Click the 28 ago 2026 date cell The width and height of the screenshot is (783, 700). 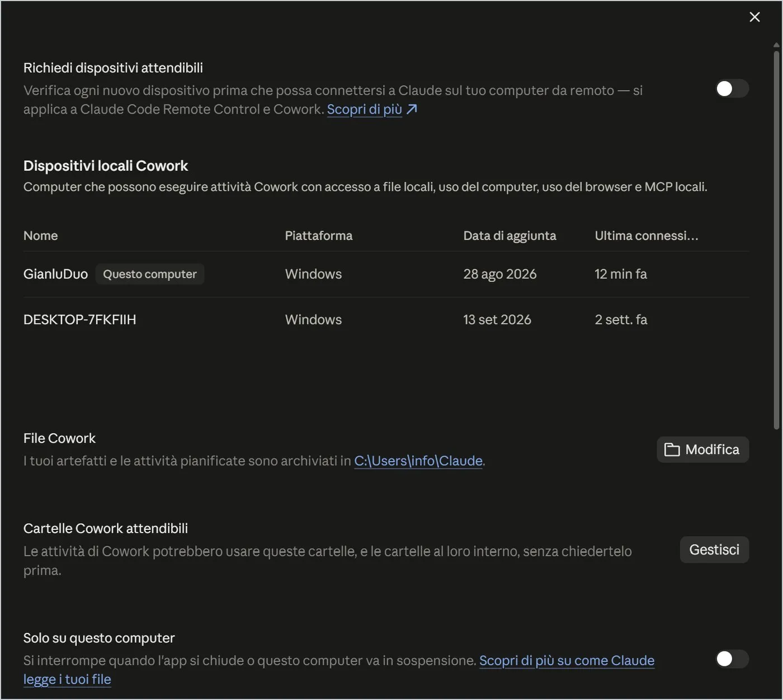point(500,274)
